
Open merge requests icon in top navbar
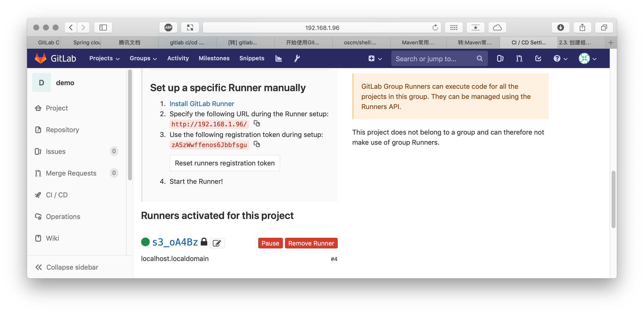pyautogui.click(x=519, y=58)
